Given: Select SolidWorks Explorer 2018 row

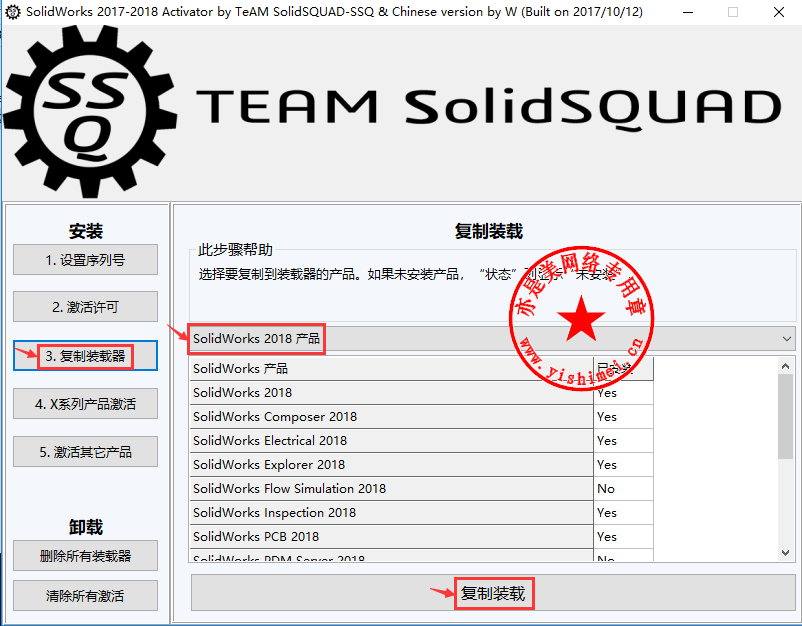Looking at the screenshot, I should [391, 464].
